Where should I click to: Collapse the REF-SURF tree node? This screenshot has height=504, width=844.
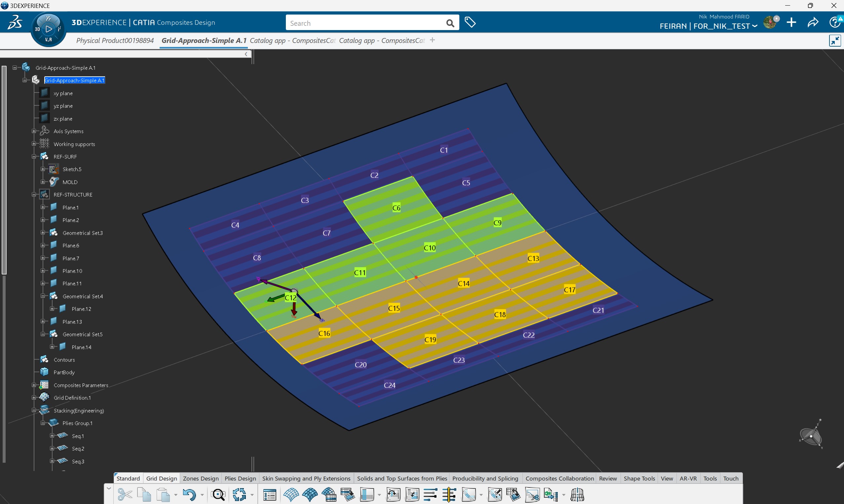tap(34, 157)
